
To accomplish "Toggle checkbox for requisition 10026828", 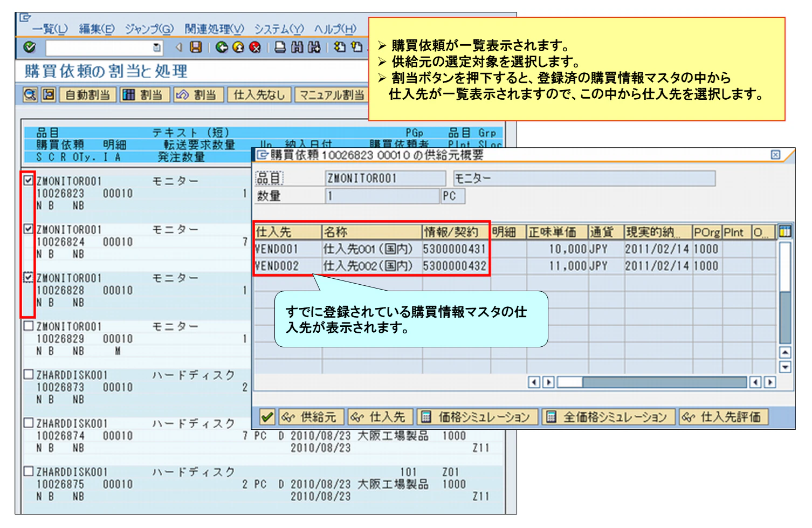I will [x=29, y=277].
